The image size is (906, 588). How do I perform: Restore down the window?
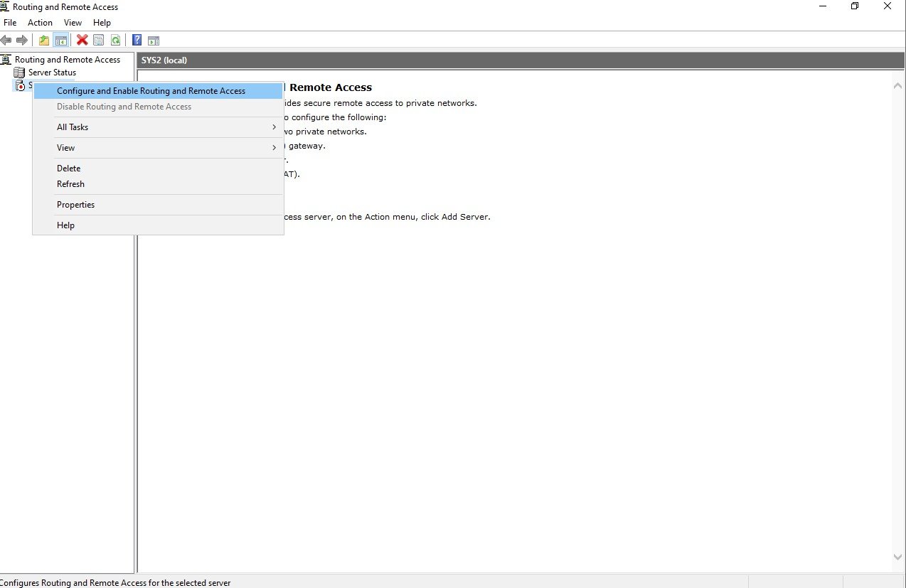(855, 6)
